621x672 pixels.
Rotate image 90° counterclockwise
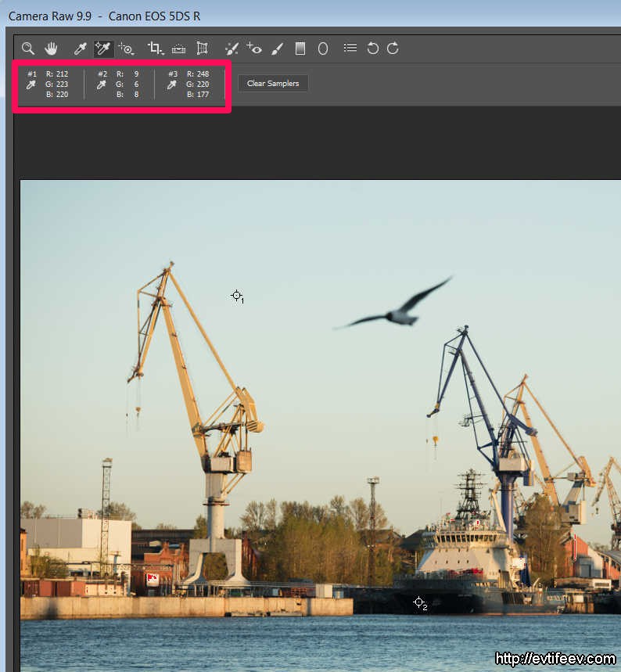[x=373, y=49]
